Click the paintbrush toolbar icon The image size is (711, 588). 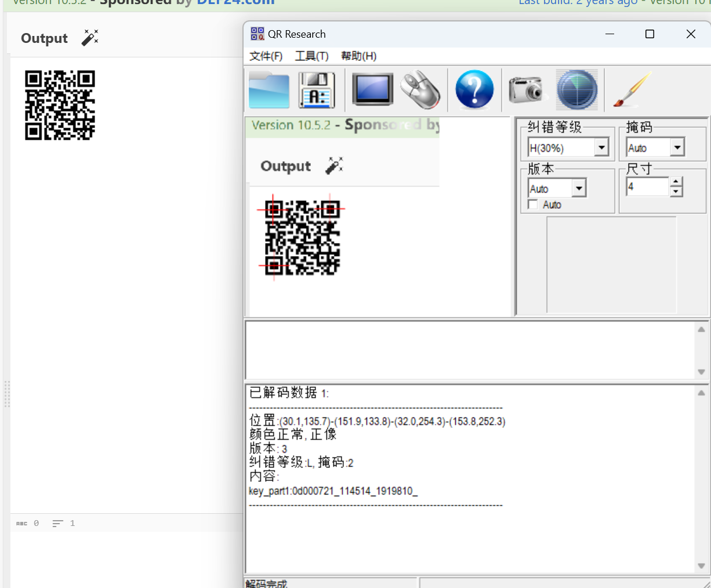[x=632, y=89]
